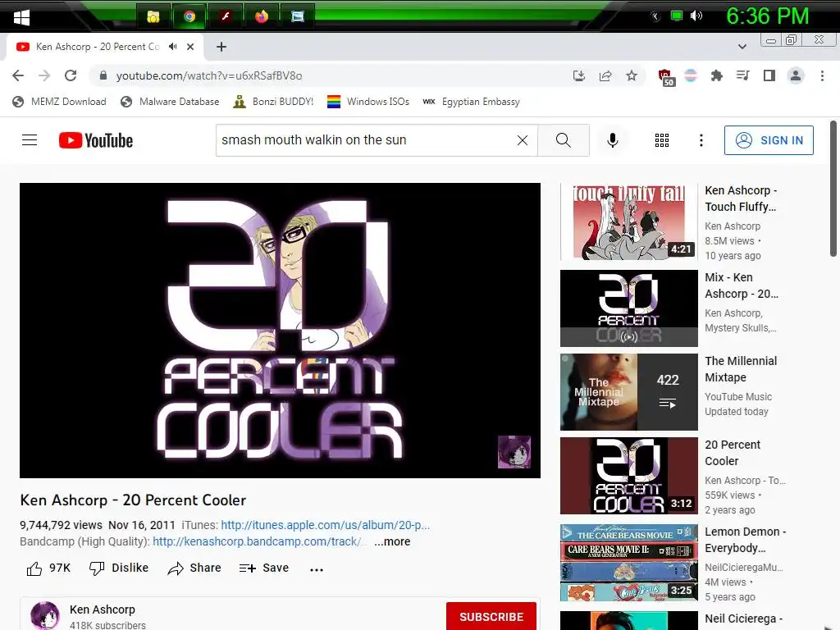The width and height of the screenshot is (840, 630).
Task: Open Firefox from the taskbar
Action: 262,16
